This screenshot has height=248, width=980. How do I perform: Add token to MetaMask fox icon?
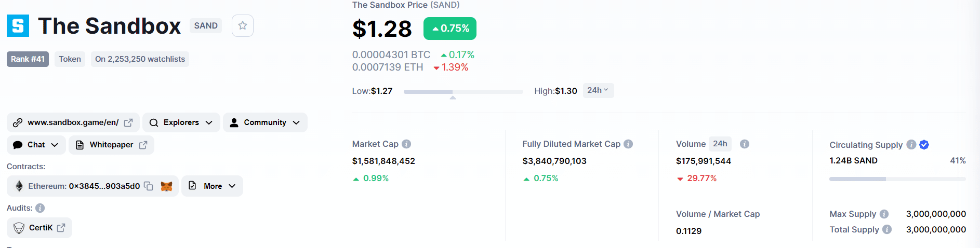point(166,186)
